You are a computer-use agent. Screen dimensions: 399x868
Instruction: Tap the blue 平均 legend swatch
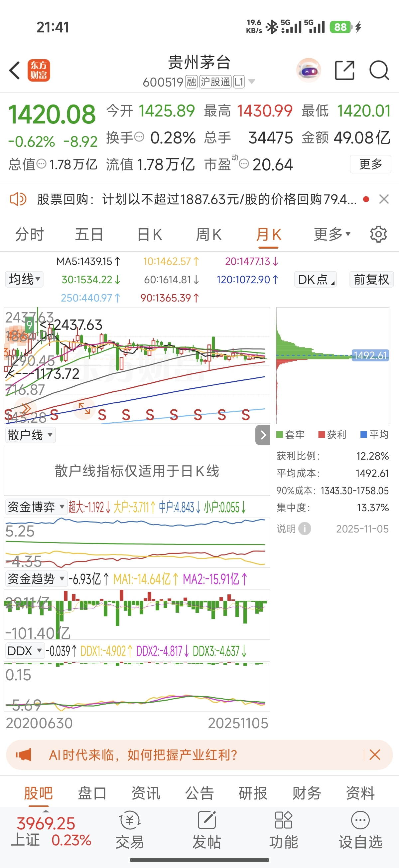[x=364, y=435]
